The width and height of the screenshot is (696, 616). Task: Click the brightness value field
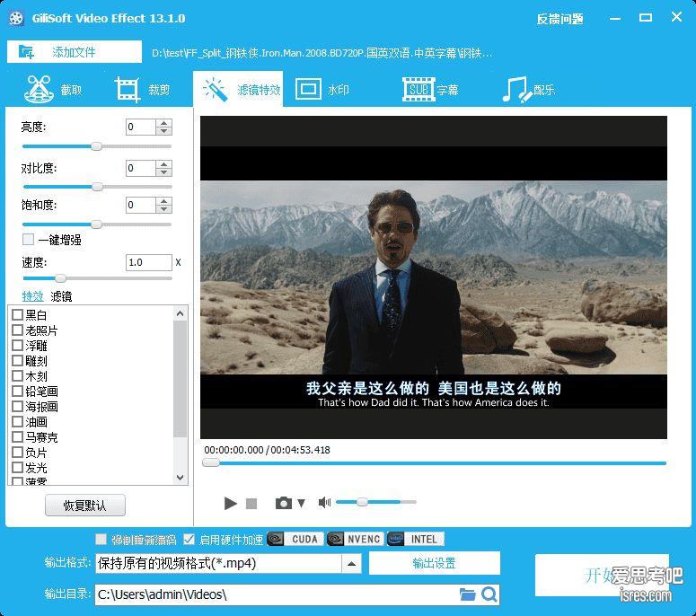pos(141,127)
